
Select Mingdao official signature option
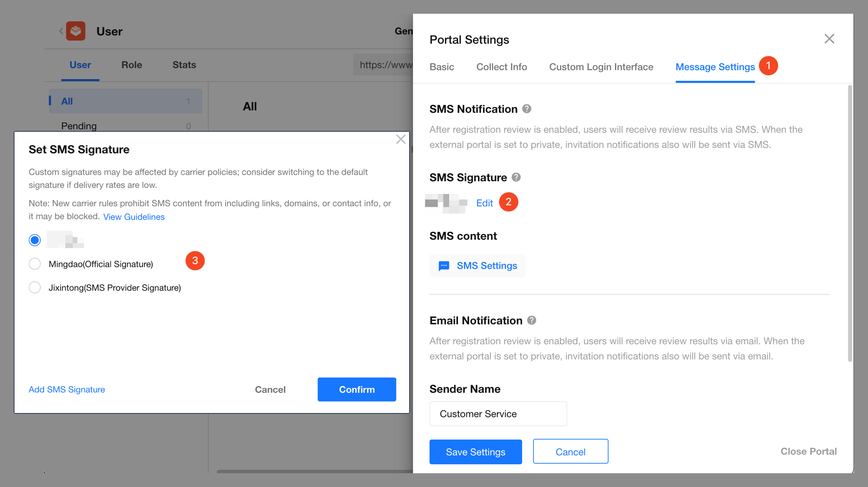pyautogui.click(x=35, y=264)
